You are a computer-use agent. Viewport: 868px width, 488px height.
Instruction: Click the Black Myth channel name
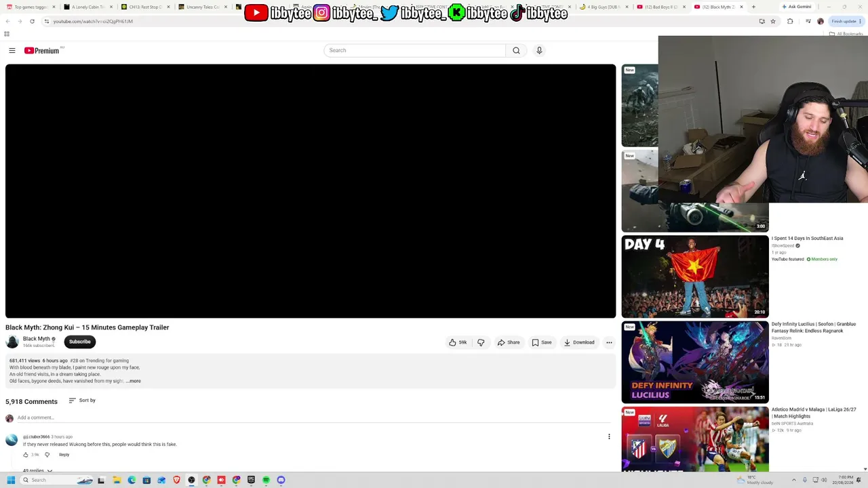[37, 339]
